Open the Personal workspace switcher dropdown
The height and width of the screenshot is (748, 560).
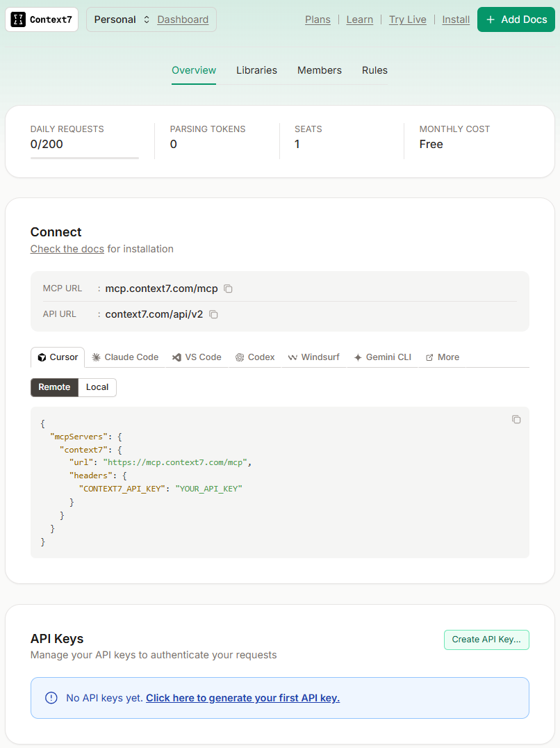pyautogui.click(x=122, y=19)
